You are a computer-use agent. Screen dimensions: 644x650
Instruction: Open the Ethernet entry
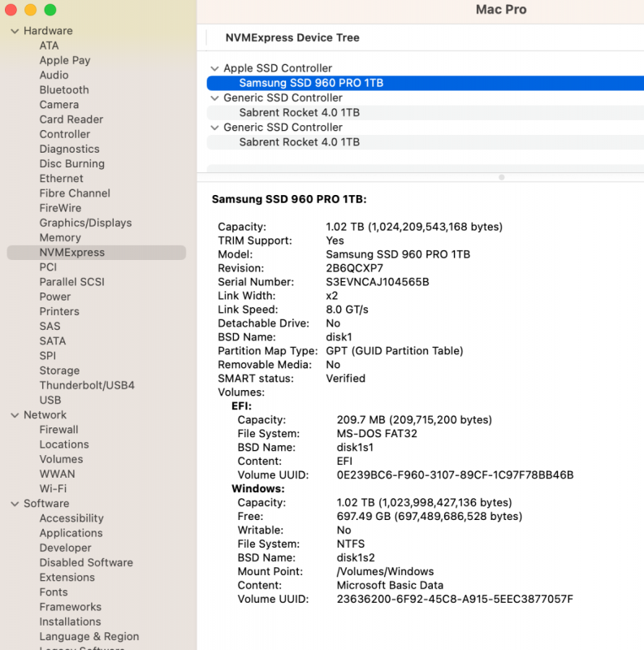(x=62, y=178)
